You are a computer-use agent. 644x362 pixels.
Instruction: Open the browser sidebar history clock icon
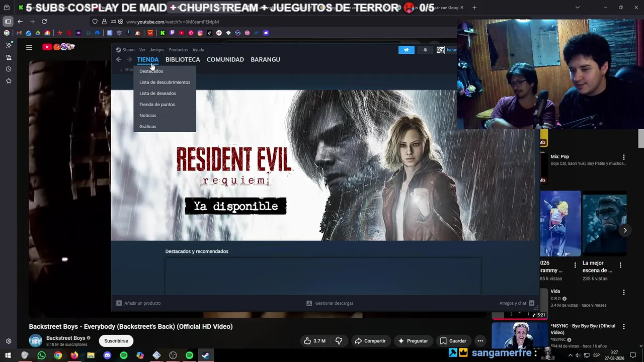9,69
